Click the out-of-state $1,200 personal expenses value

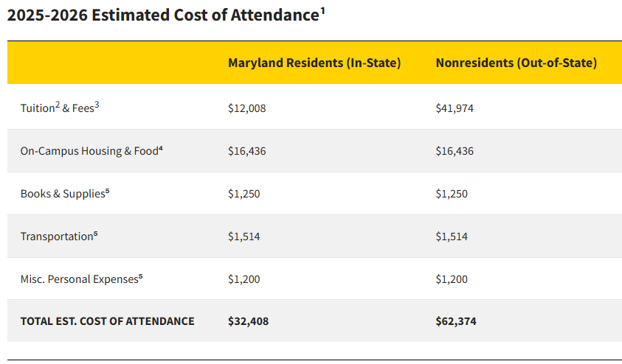(x=452, y=279)
